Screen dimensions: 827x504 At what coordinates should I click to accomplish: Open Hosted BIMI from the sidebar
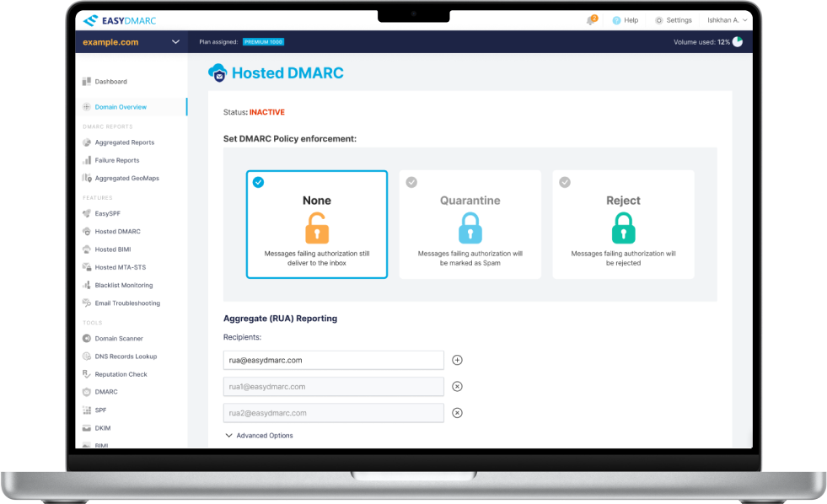tap(113, 249)
